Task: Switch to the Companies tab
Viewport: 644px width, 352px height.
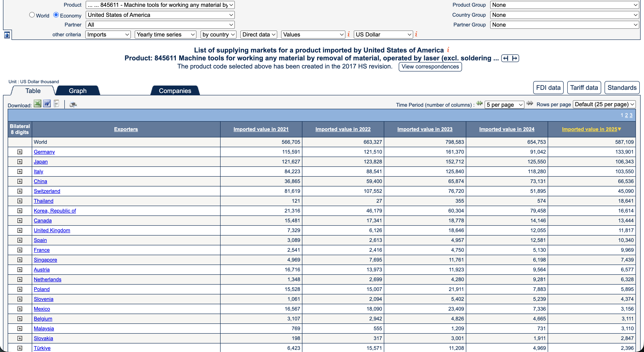Action: pos(175,91)
